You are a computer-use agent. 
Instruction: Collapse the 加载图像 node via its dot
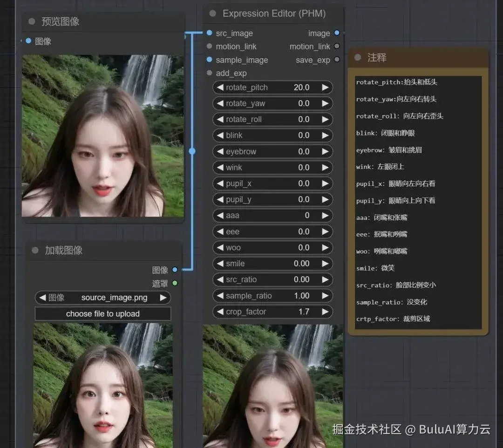(x=35, y=250)
